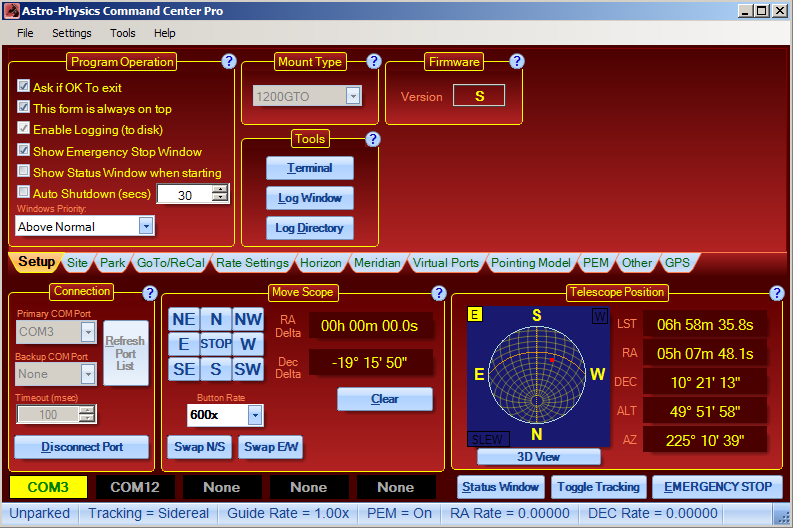Move scope North with N button
Screen dimensions: 793x528
coord(216,319)
